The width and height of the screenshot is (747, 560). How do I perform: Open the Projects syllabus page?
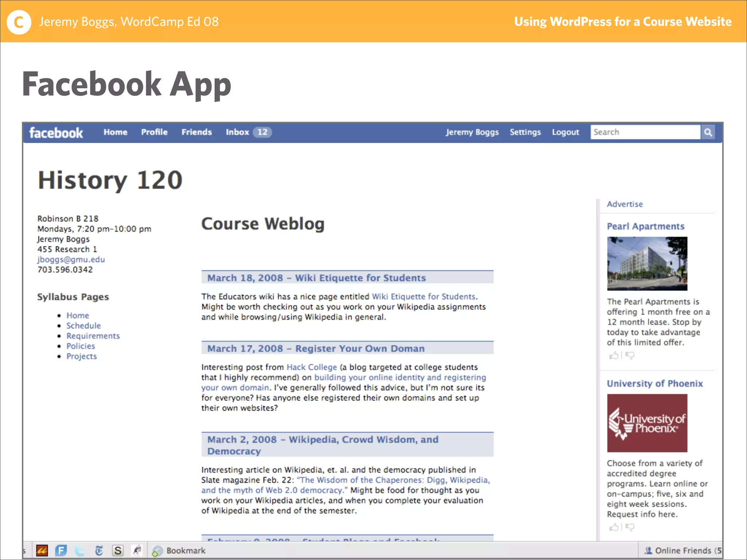[82, 356]
